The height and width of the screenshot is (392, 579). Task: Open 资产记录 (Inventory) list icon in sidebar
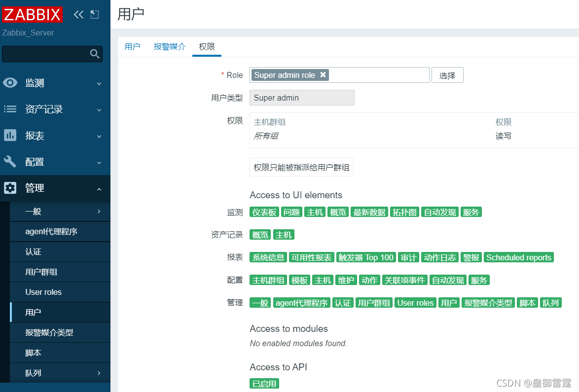pos(11,109)
